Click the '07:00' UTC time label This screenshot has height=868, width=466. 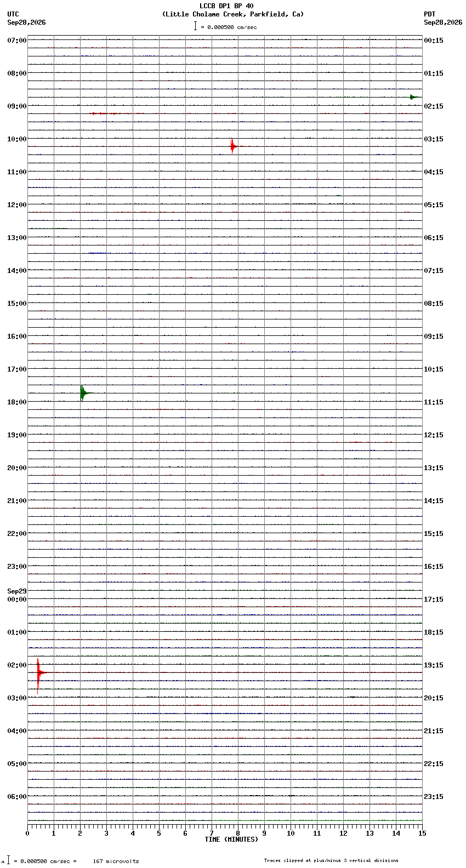pos(17,41)
